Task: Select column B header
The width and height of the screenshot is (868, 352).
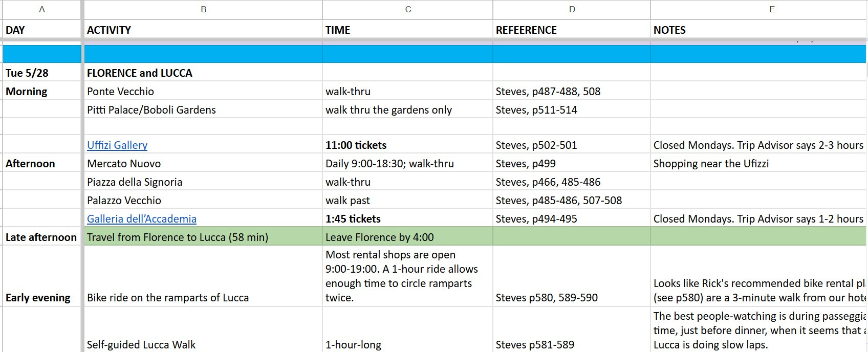Action: click(203, 9)
